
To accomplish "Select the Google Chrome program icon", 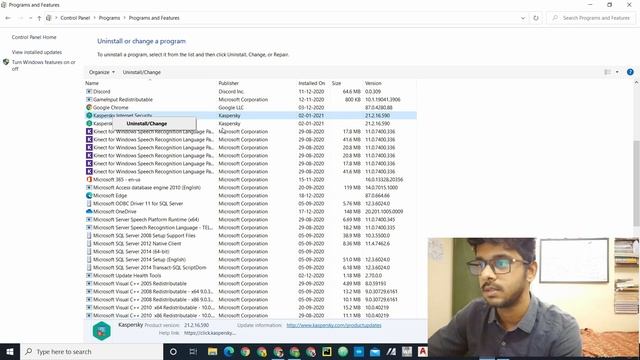I will (x=89, y=107).
